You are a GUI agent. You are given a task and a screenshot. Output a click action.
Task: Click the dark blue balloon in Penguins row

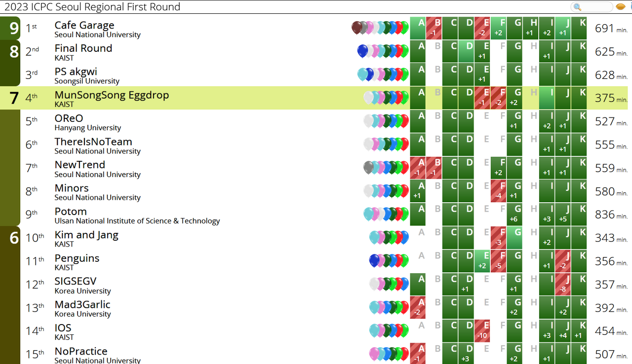point(374,260)
